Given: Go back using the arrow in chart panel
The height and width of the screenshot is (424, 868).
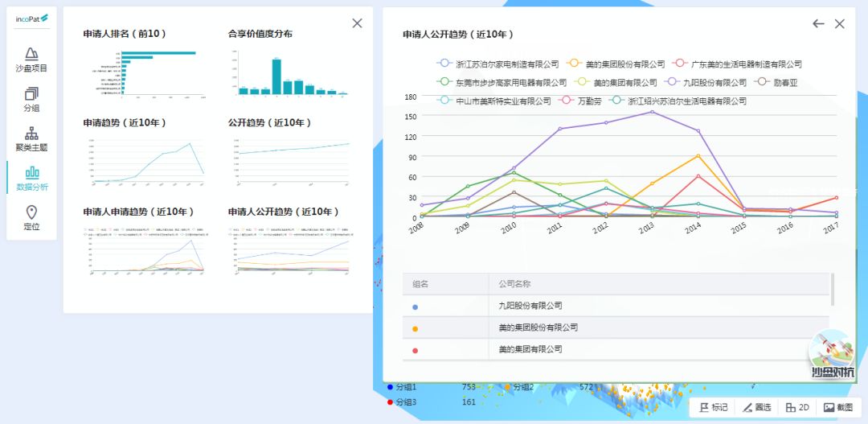Looking at the screenshot, I should [x=818, y=24].
